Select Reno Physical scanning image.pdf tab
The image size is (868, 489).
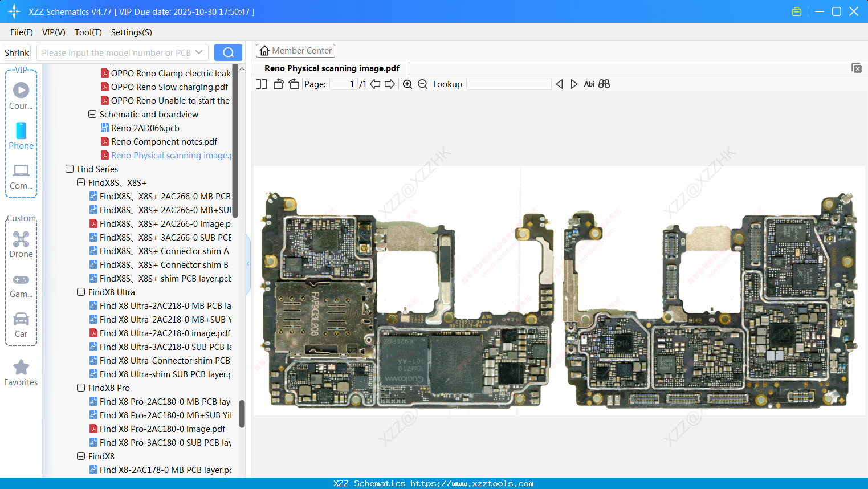tap(332, 68)
